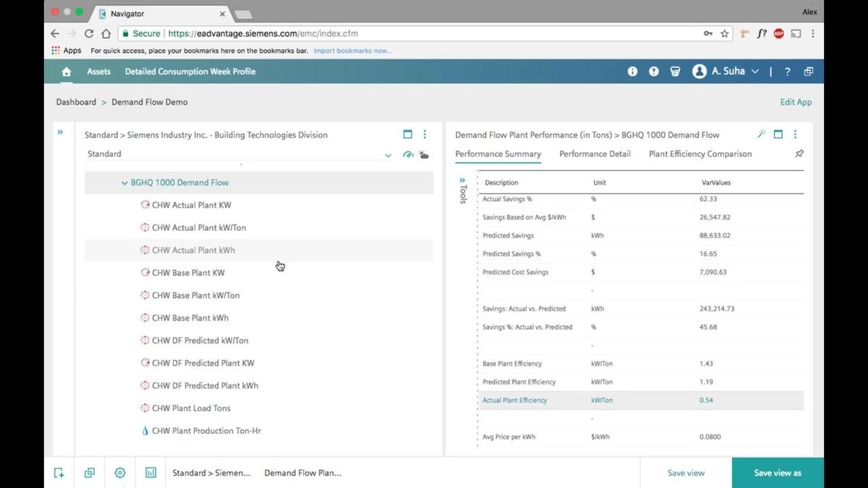Switch to Performance Detail tab
This screenshot has width=868, height=488.
pyautogui.click(x=595, y=154)
